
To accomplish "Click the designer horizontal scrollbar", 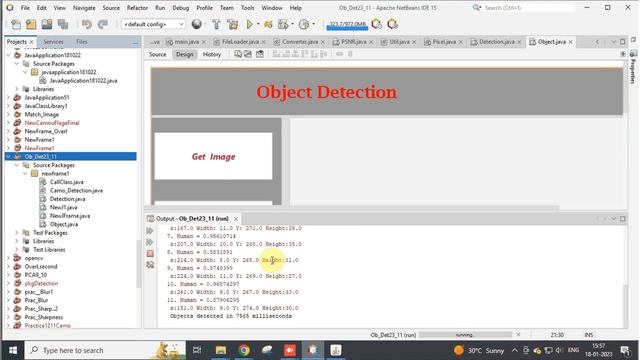I will pos(352,207).
